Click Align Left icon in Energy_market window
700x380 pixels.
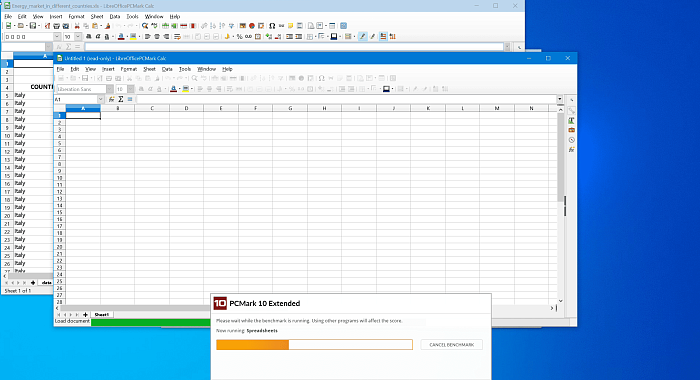[x=148, y=37]
